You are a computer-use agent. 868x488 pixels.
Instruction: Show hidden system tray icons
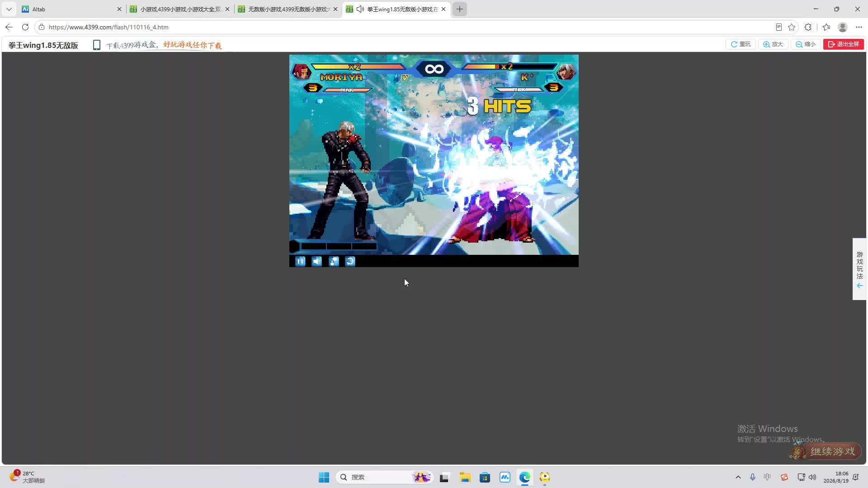click(x=738, y=477)
